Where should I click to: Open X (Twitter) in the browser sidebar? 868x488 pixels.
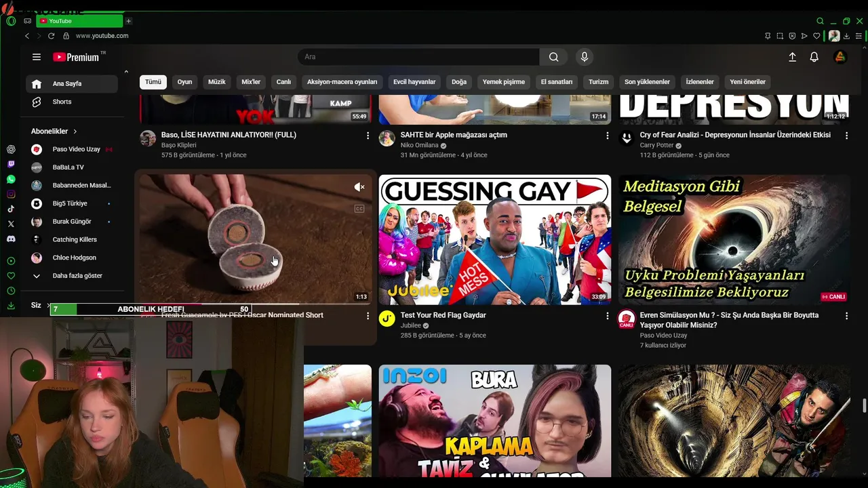(11, 224)
